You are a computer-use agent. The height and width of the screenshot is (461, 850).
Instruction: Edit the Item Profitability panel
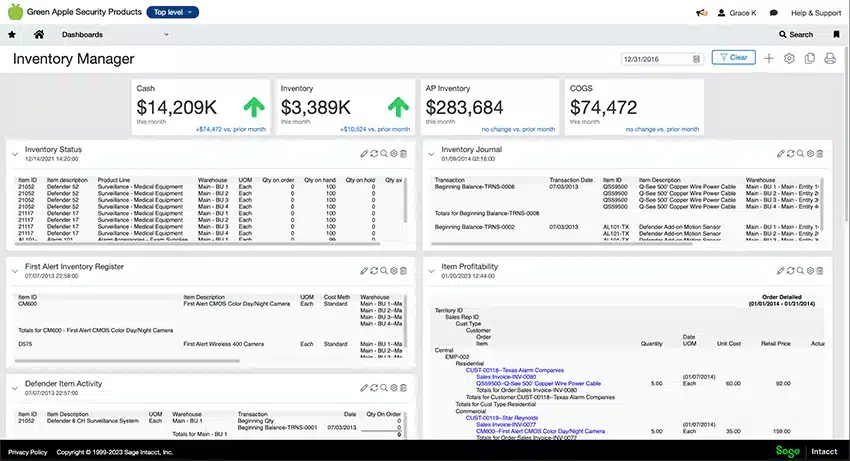780,271
